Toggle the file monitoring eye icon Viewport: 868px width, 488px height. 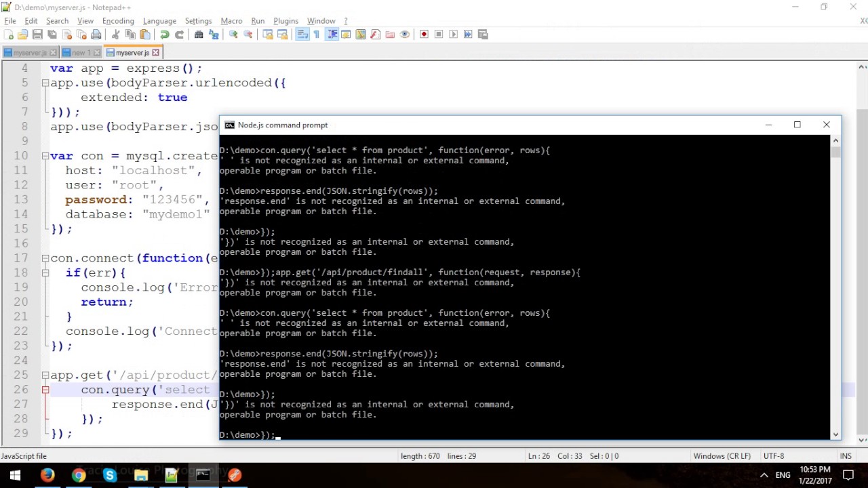pyautogui.click(x=405, y=34)
